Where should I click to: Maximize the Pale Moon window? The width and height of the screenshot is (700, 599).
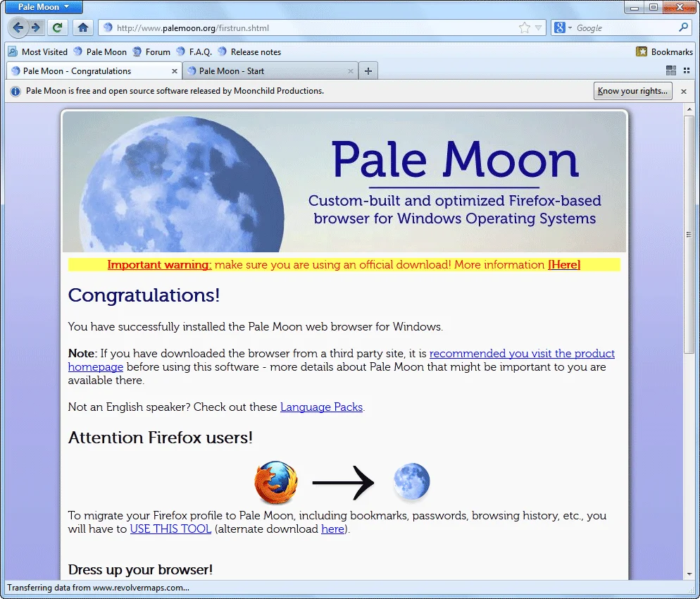tap(654, 7)
